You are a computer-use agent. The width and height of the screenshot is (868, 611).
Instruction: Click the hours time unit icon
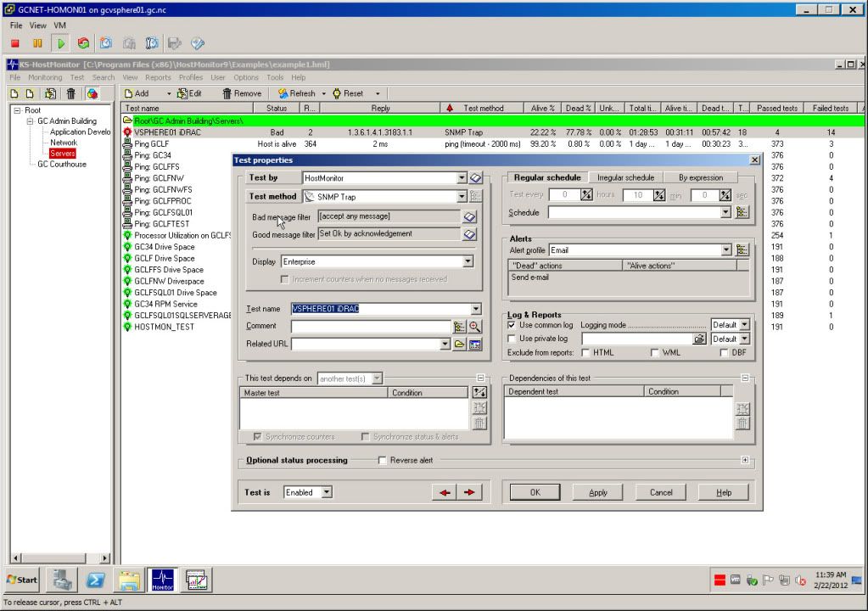[x=586, y=195]
